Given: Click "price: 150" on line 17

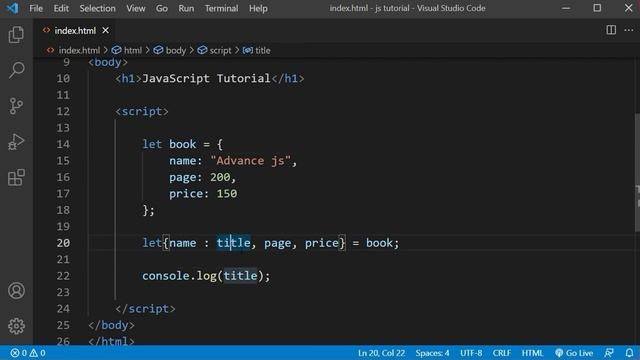Looking at the screenshot, I should click(203, 193).
